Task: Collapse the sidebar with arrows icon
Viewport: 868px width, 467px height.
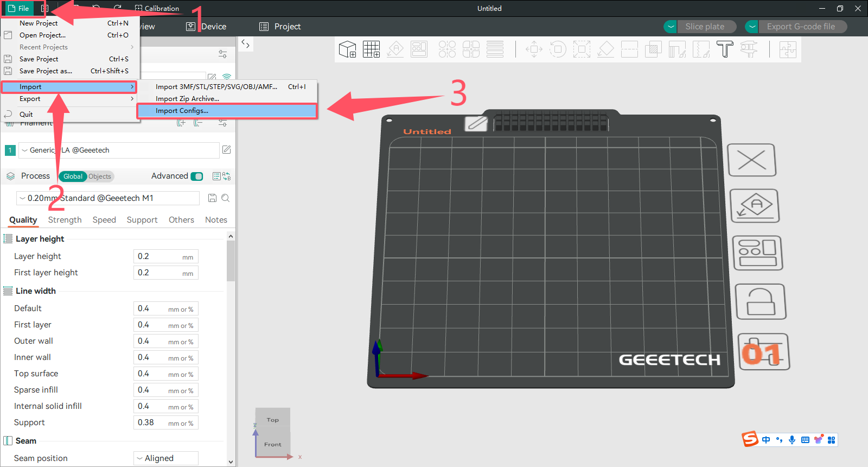Action: tap(246, 44)
